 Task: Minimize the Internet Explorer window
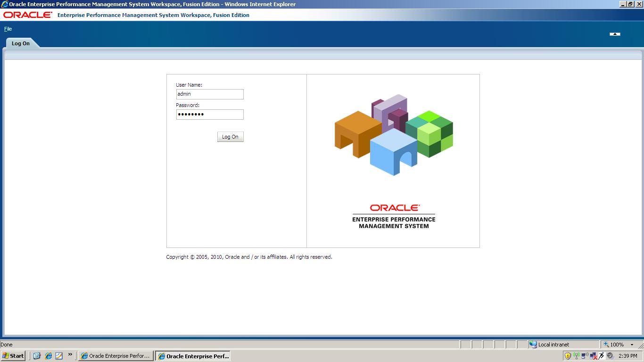pos(623,4)
